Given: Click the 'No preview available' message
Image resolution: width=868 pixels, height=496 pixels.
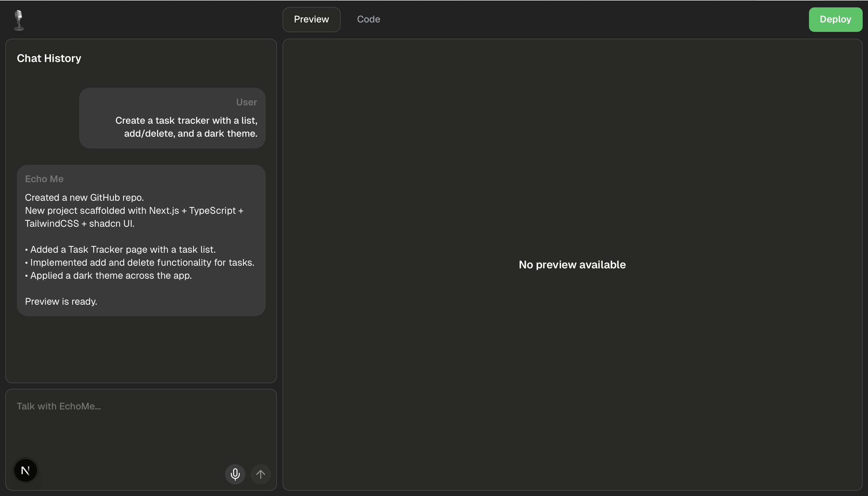Looking at the screenshot, I should (x=572, y=265).
